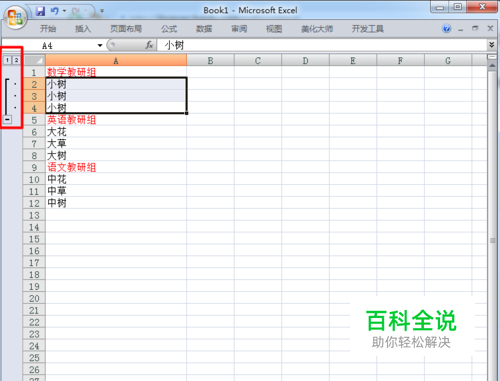Switch to the 公式 tab

point(169,29)
